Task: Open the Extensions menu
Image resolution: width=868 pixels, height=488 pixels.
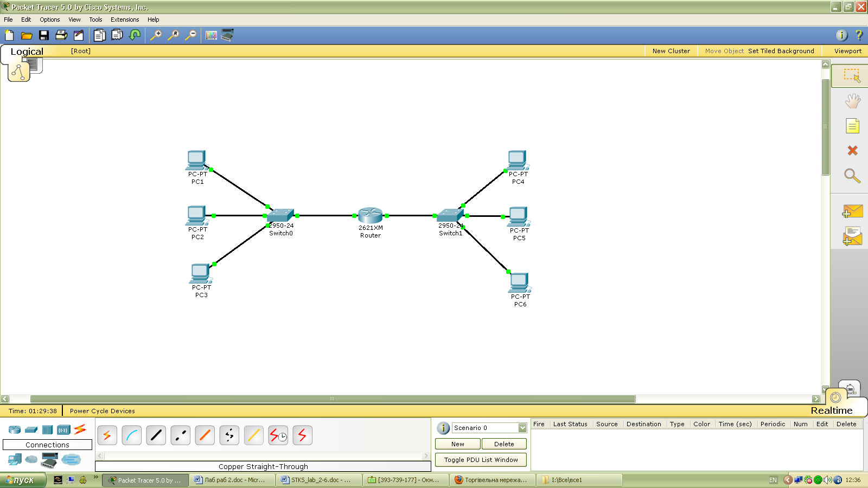Action: click(125, 20)
